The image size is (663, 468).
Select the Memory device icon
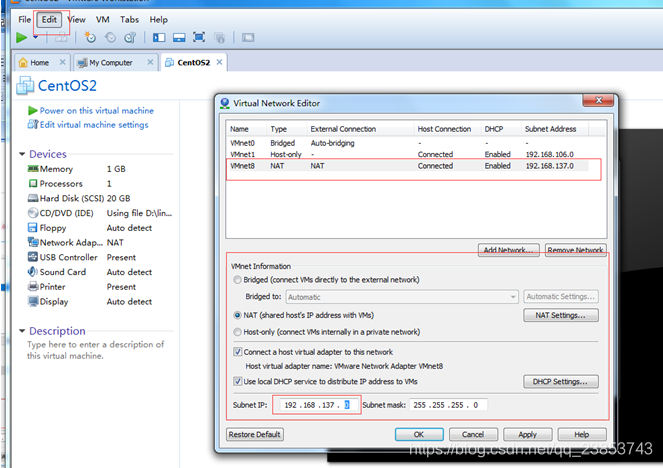click(33, 169)
